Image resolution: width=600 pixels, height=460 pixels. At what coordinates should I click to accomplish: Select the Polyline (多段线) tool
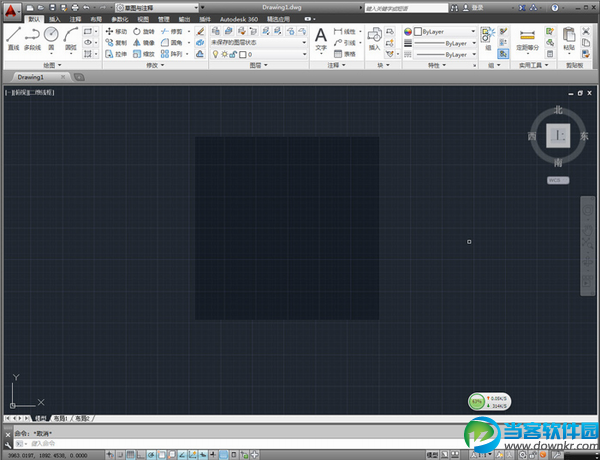click(x=32, y=38)
